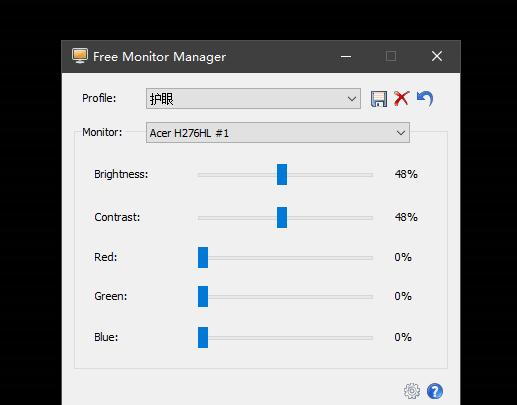Click the Red slider handle
This screenshot has width=517, height=405.
click(203, 257)
